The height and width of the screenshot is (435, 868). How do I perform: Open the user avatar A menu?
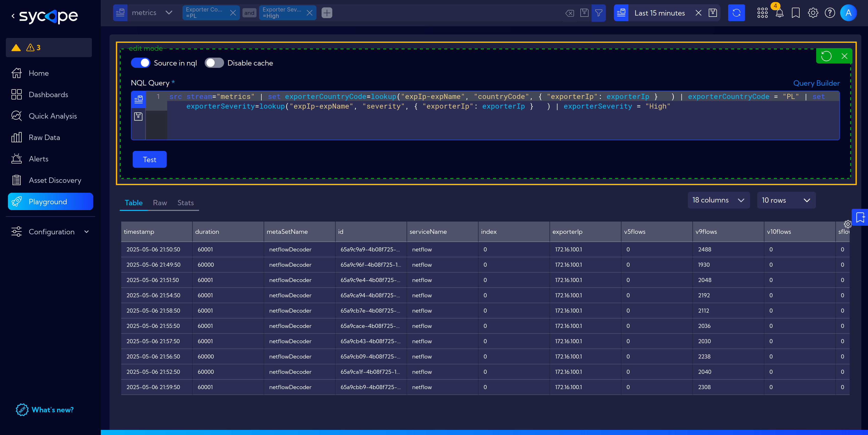click(848, 13)
